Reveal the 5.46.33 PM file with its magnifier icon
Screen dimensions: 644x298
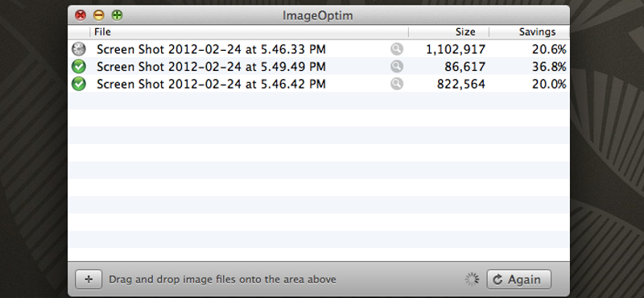coord(396,49)
